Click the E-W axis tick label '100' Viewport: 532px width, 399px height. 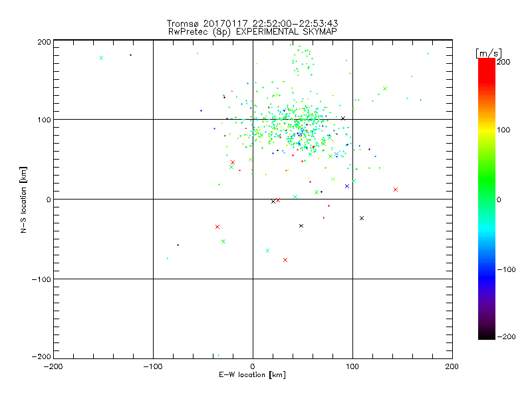click(352, 366)
